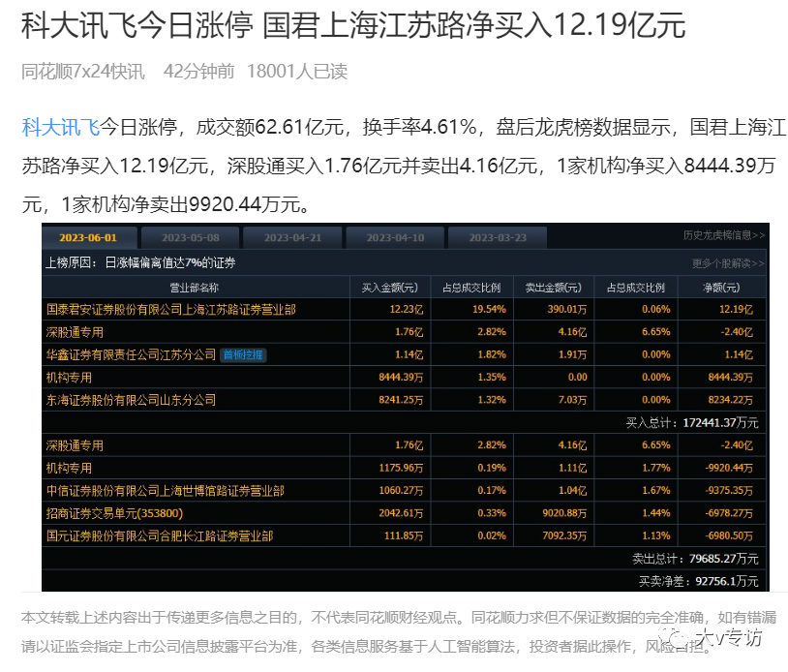Click the 净额(元) column header
788x672 pixels.
(x=722, y=287)
